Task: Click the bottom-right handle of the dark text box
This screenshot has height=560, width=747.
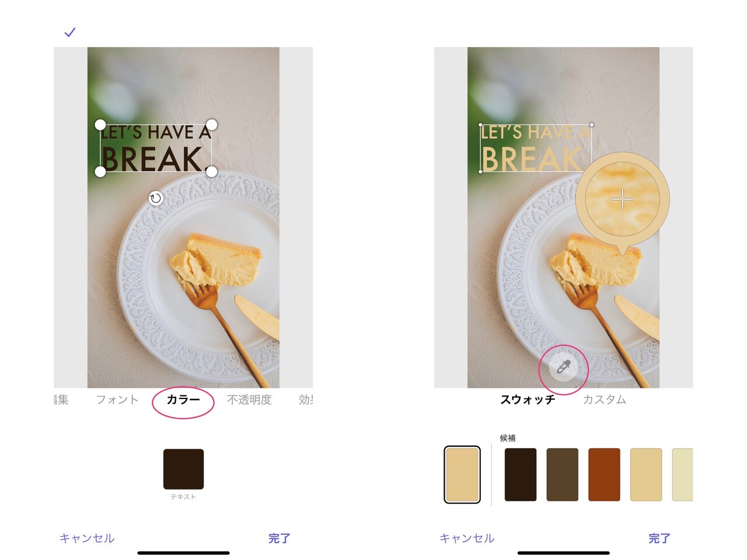Action: [x=212, y=171]
